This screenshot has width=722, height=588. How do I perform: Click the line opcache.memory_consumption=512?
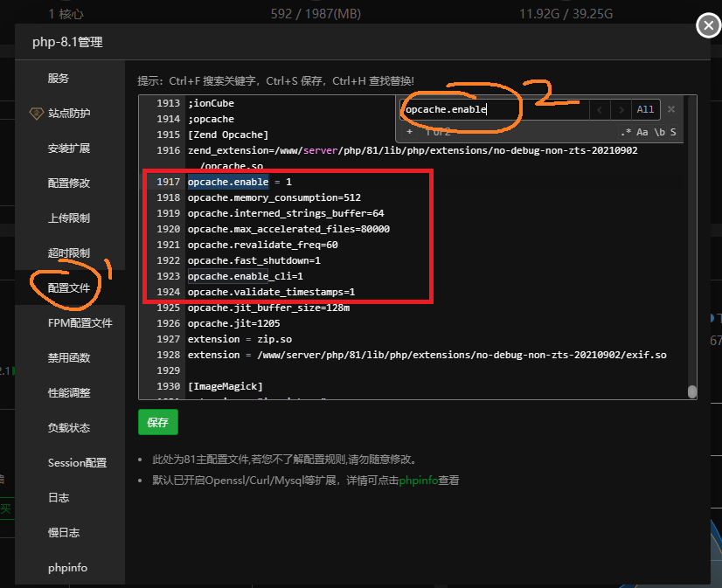coord(274,197)
